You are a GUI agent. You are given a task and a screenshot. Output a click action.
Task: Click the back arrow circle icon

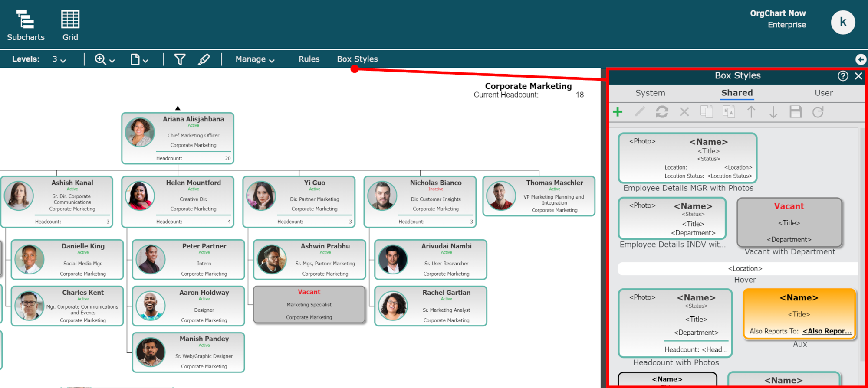click(861, 59)
